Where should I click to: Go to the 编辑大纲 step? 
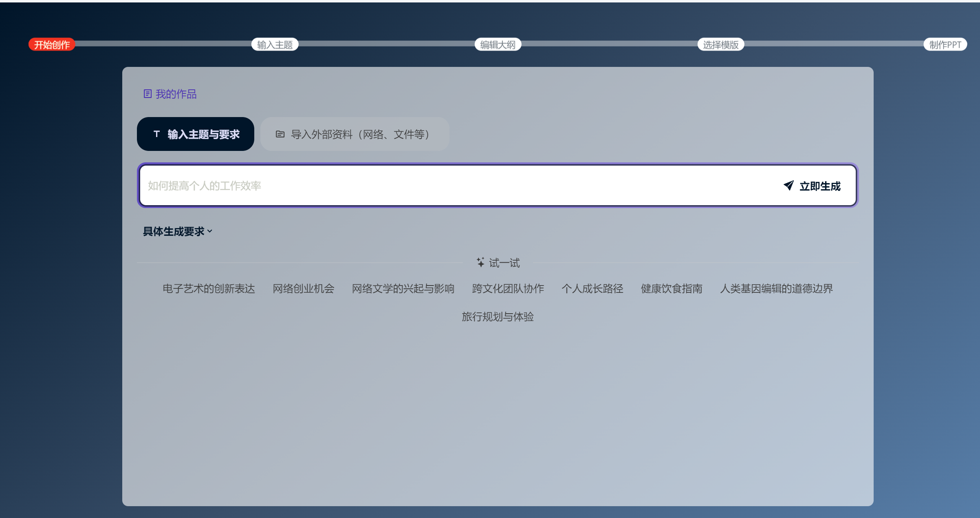point(498,44)
